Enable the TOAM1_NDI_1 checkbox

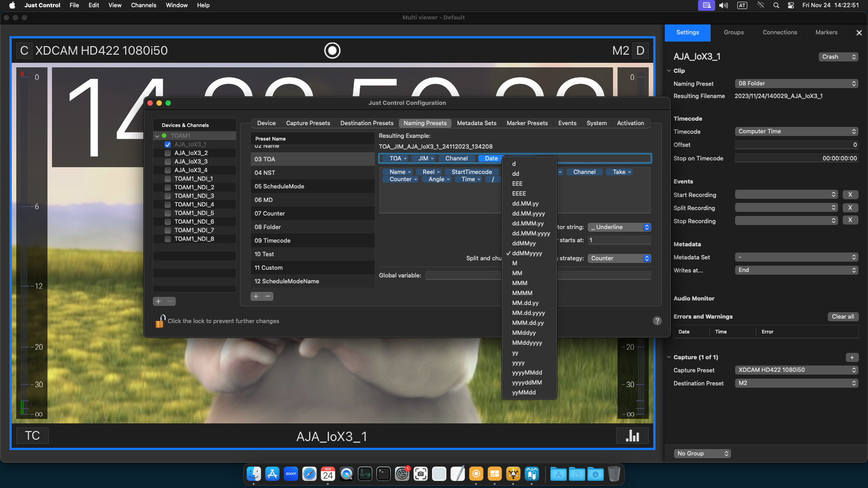[x=168, y=179]
